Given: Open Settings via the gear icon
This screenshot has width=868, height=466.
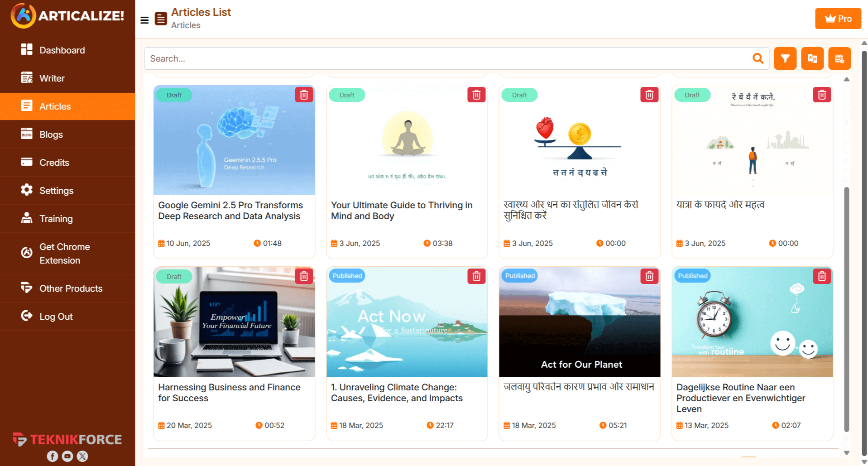Looking at the screenshot, I should pos(27,190).
